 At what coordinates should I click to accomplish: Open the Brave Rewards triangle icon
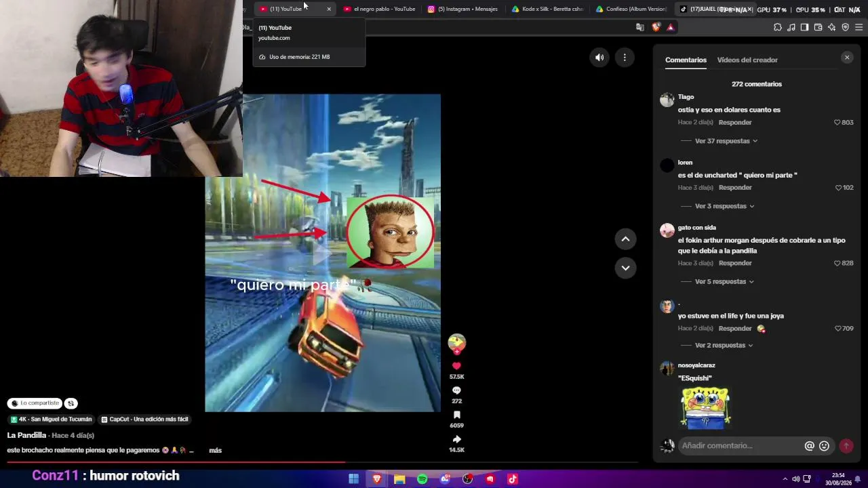671,27
